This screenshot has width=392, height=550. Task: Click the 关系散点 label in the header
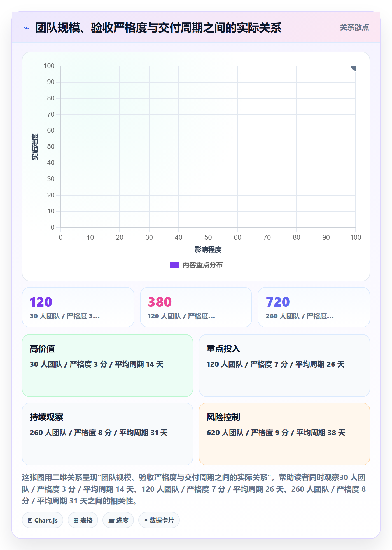click(x=354, y=27)
